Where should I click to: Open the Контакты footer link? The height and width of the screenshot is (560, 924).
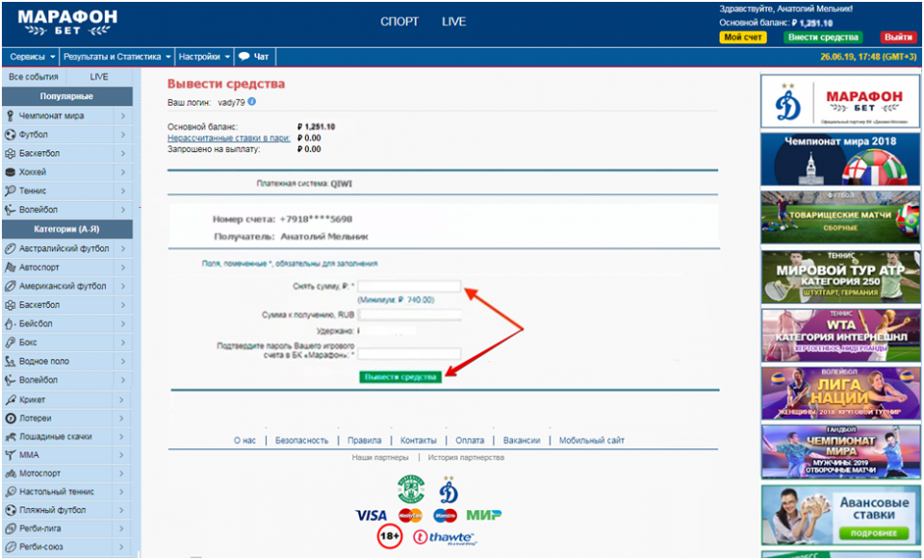click(419, 440)
